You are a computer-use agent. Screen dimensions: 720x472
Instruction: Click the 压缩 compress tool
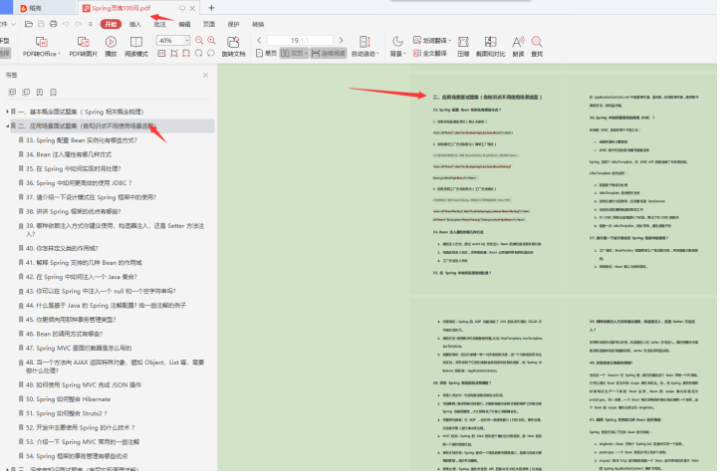463,47
